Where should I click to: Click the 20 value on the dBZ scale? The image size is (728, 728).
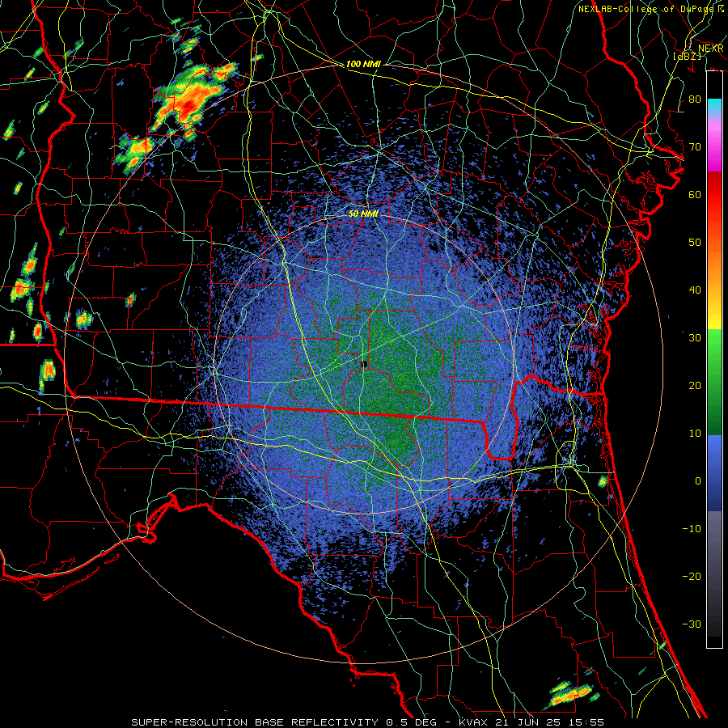(695, 386)
